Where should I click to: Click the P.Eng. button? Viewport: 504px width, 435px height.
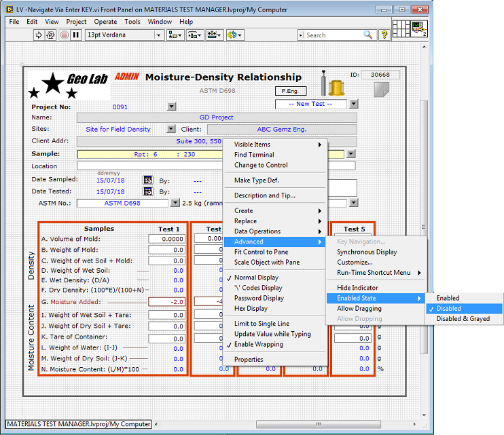291,91
